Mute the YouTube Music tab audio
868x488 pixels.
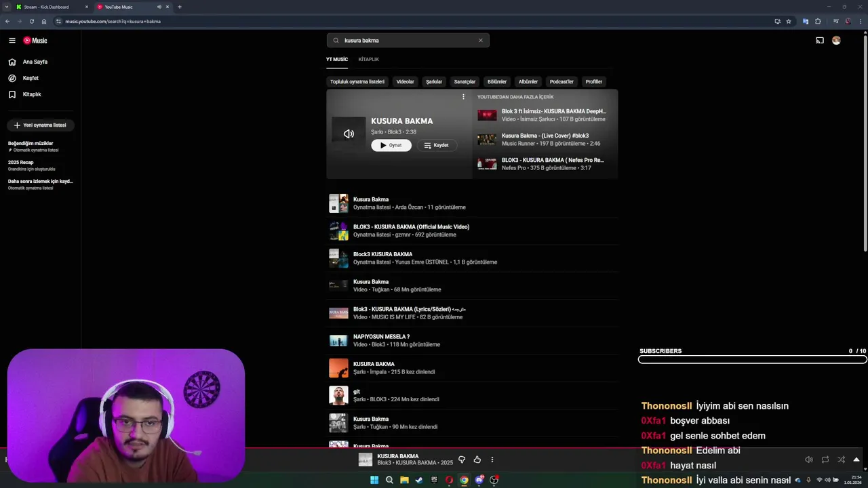coord(159,7)
